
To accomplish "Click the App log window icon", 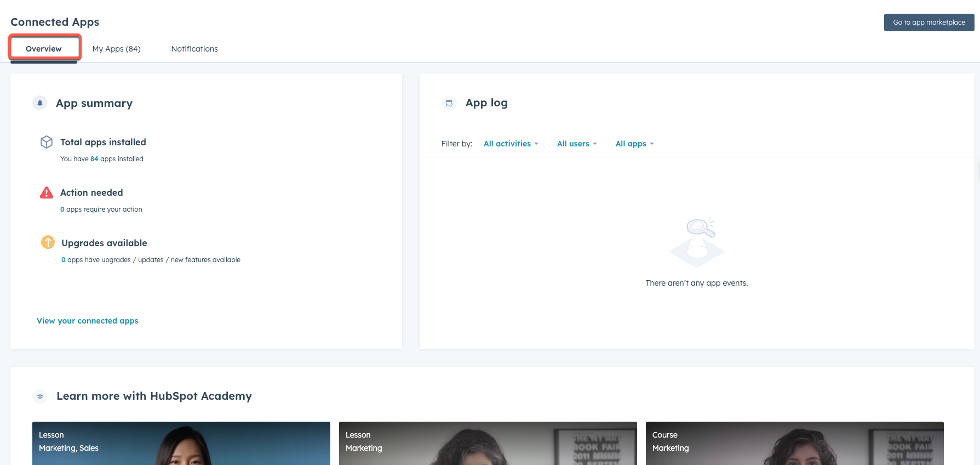I will [449, 103].
